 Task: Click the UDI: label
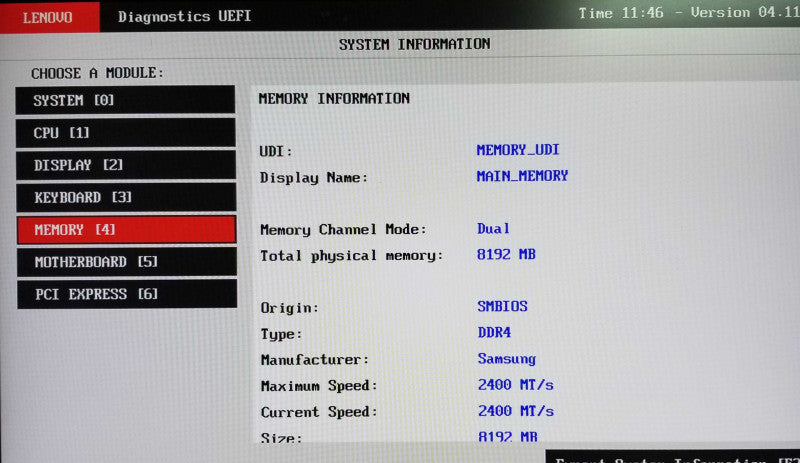click(276, 152)
